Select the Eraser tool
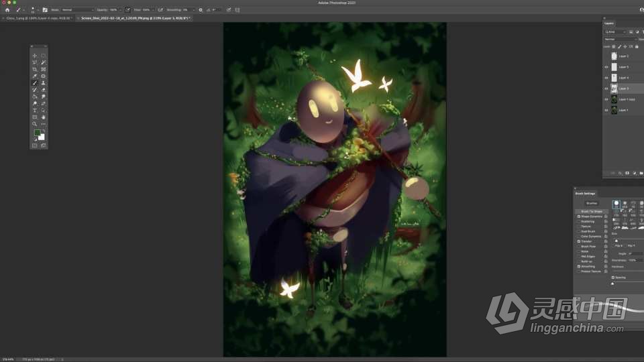The image size is (644, 362). (43, 89)
